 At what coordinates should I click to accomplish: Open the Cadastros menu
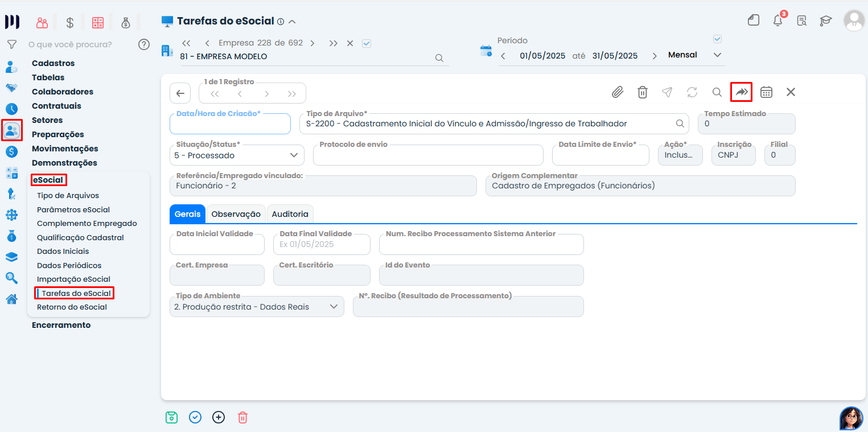click(54, 63)
